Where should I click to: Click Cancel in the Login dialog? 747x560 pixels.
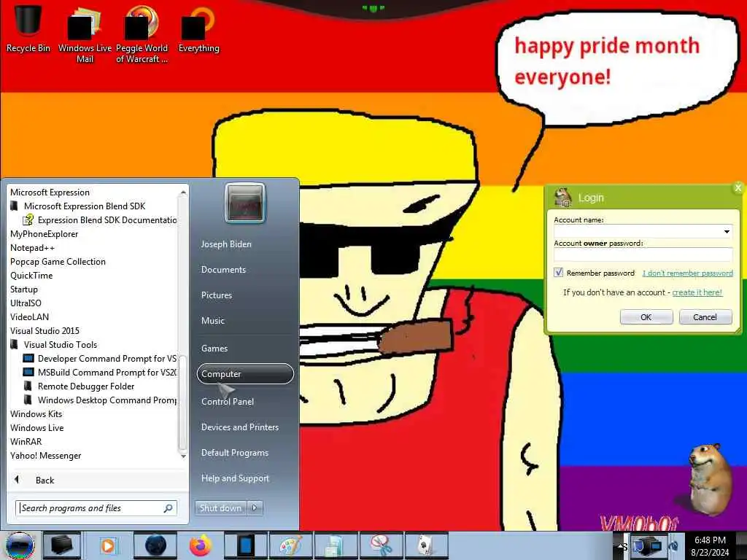[x=705, y=317]
